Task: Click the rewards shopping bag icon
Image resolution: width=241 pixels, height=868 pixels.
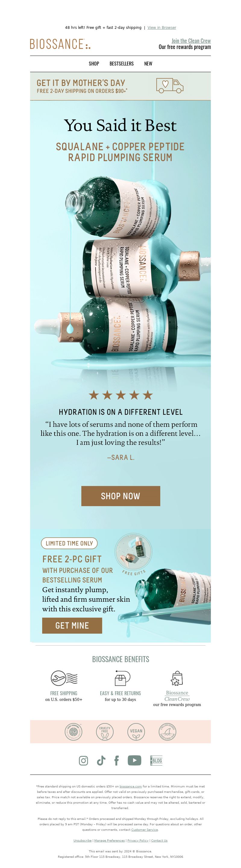Action: click(x=177, y=678)
